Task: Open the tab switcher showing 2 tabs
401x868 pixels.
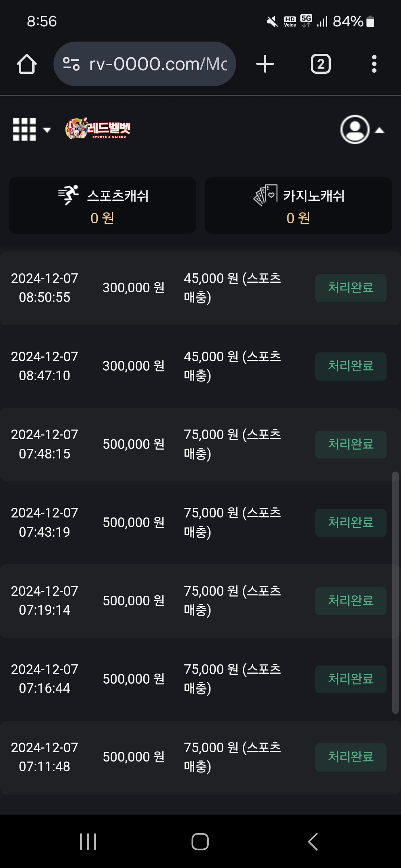Action: pos(320,64)
